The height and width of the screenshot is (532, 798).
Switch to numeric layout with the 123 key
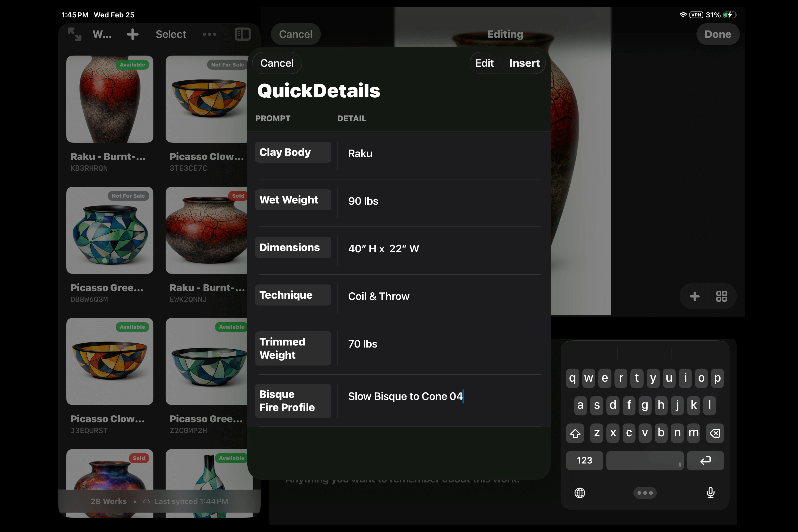pos(584,460)
